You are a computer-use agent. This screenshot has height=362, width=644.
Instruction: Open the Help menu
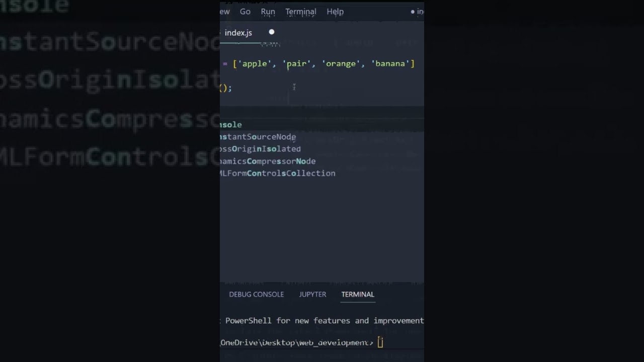click(335, 12)
